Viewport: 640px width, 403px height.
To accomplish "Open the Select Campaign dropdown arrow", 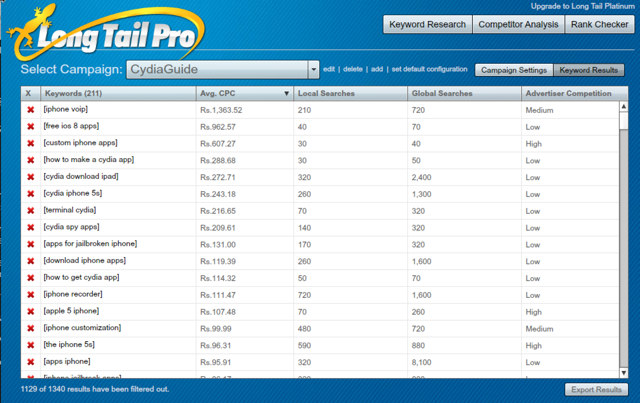I will pos(313,69).
